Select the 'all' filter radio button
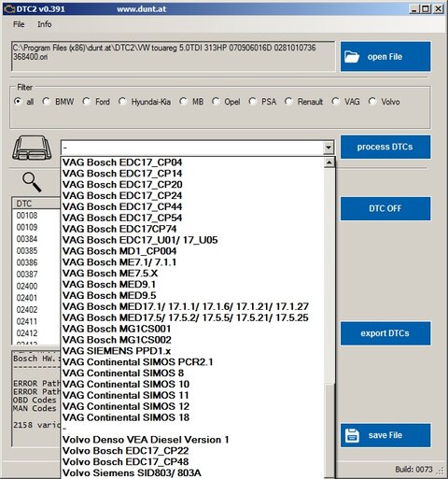The width and height of the screenshot is (448, 479). tap(18, 102)
